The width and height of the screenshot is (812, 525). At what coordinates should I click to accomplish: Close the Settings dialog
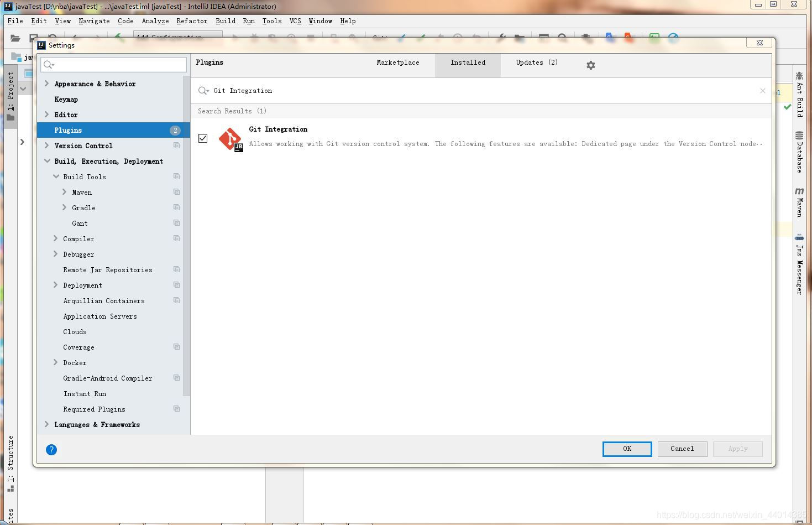(760, 43)
